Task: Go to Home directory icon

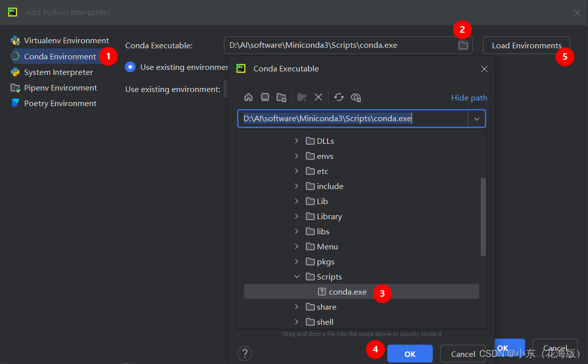Action: (248, 98)
